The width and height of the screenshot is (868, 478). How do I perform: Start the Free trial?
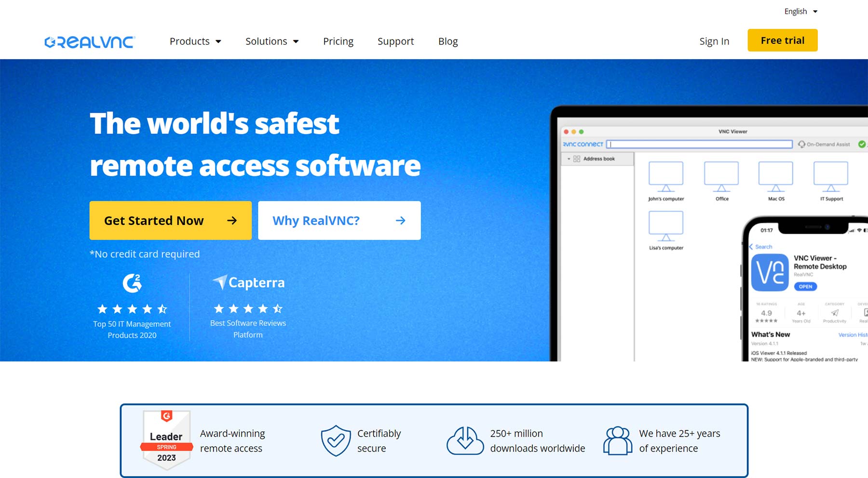pyautogui.click(x=782, y=40)
